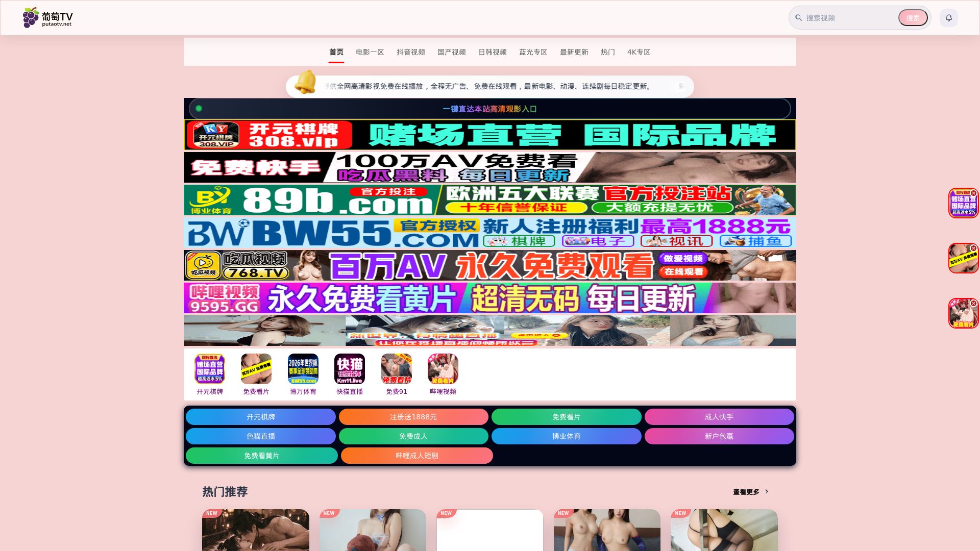
Task: Click the 新户包赢 pill button
Action: [719, 436]
